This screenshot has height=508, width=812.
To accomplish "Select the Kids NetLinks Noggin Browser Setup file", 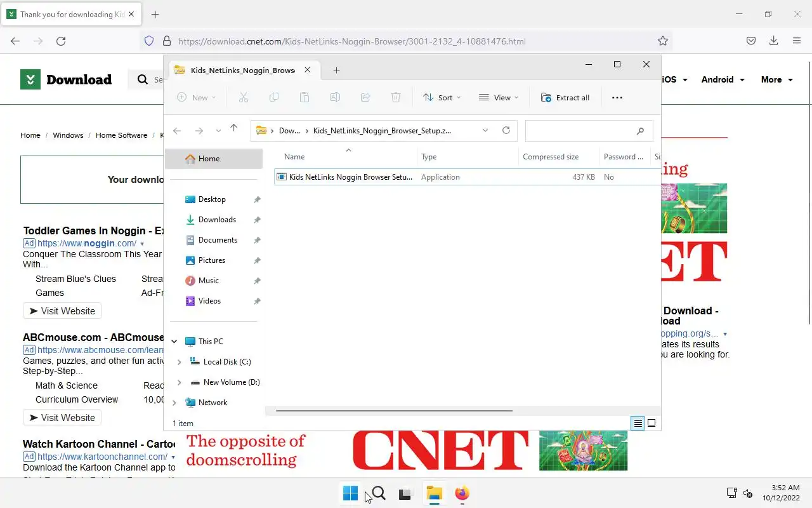I will [x=467, y=177].
